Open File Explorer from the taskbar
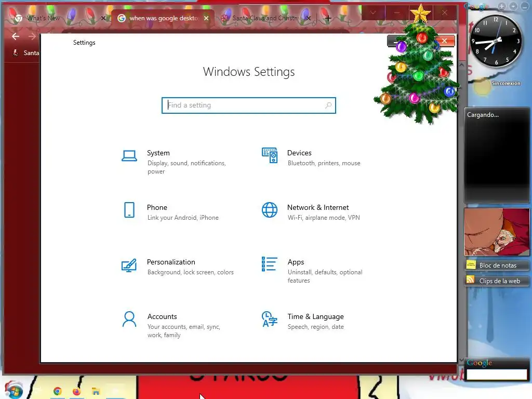Screen dimensions: 532x399 [96, 392]
